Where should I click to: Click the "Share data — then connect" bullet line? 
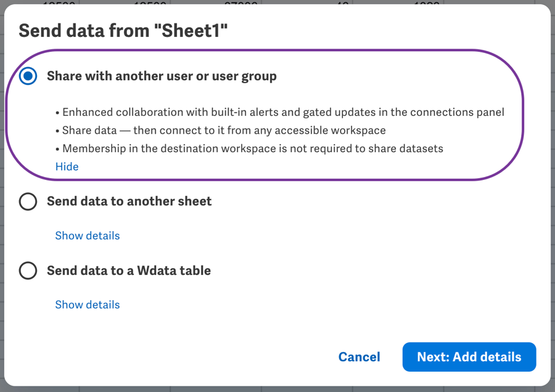tap(224, 130)
